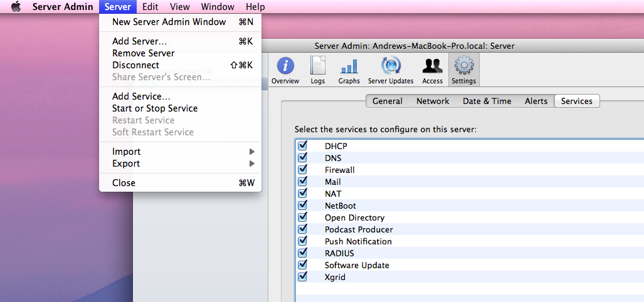
Task: Switch to the Date & Time tab
Action: coord(487,102)
